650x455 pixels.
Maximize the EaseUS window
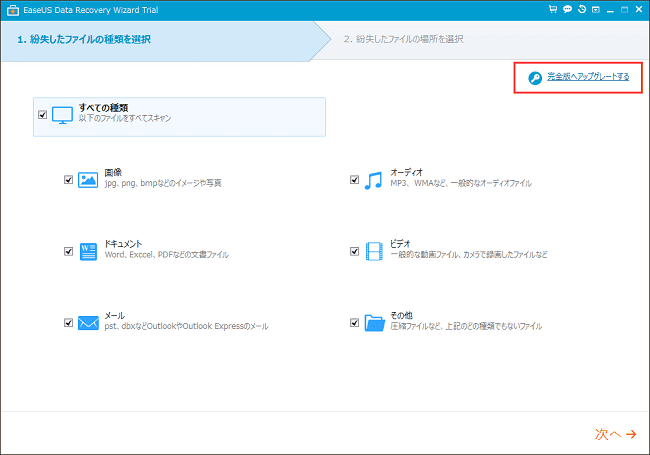click(x=624, y=10)
